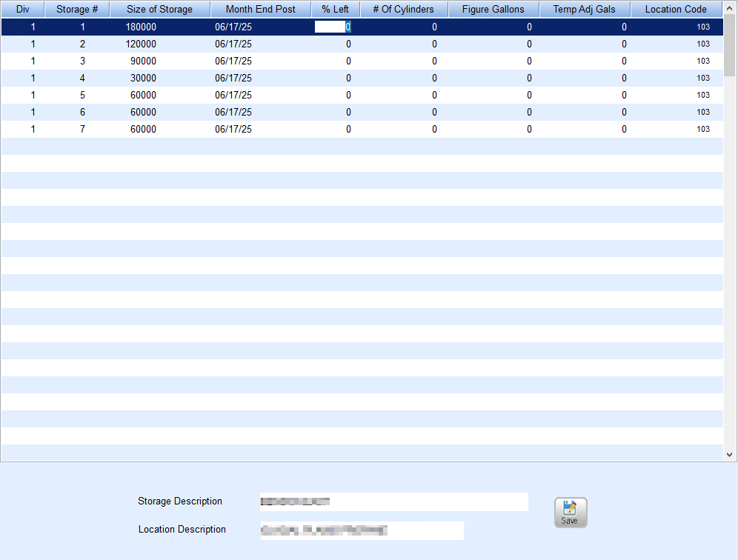This screenshot has width=738, height=560.
Task: Click the Temp Adj Gals header
Action: point(584,10)
